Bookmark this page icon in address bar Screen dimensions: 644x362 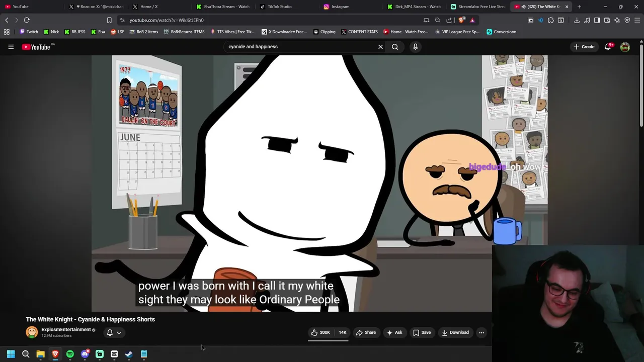pos(109,20)
